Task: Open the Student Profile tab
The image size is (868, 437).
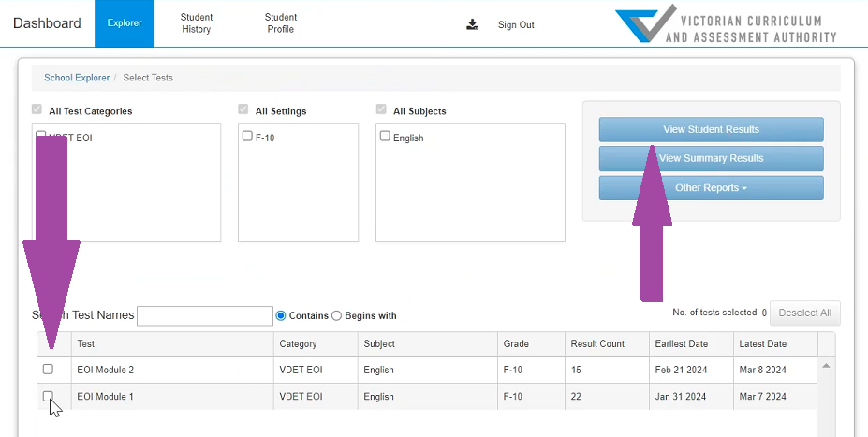Action: coord(281,23)
